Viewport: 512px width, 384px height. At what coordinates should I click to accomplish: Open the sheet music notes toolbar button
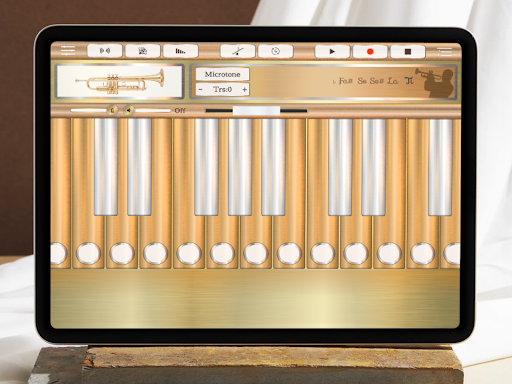(143, 51)
